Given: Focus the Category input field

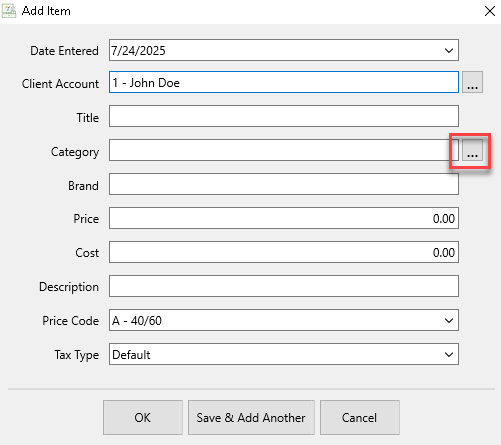Looking at the screenshot, I should click(x=284, y=150).
